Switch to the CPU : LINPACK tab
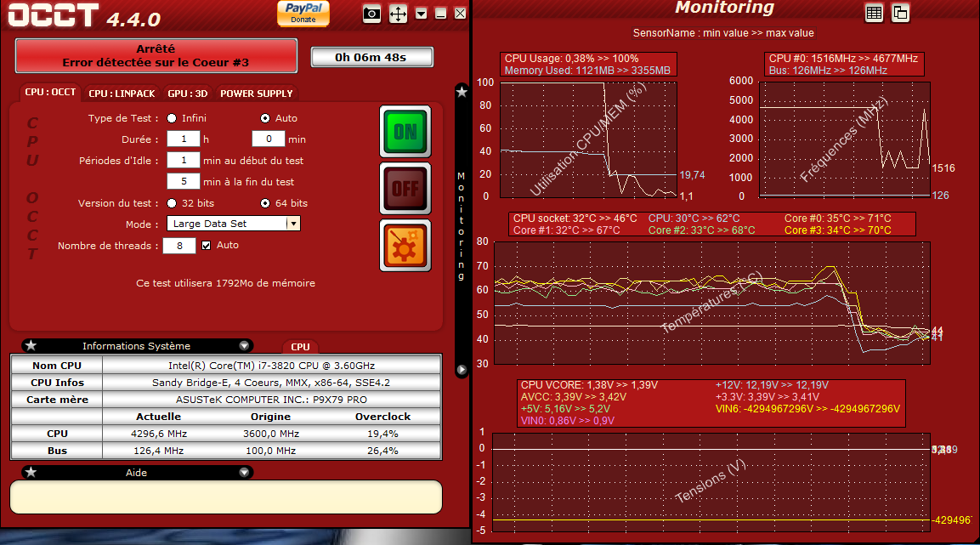The width and height of the screenshot is (980, 545). click(x=122, y=94)
